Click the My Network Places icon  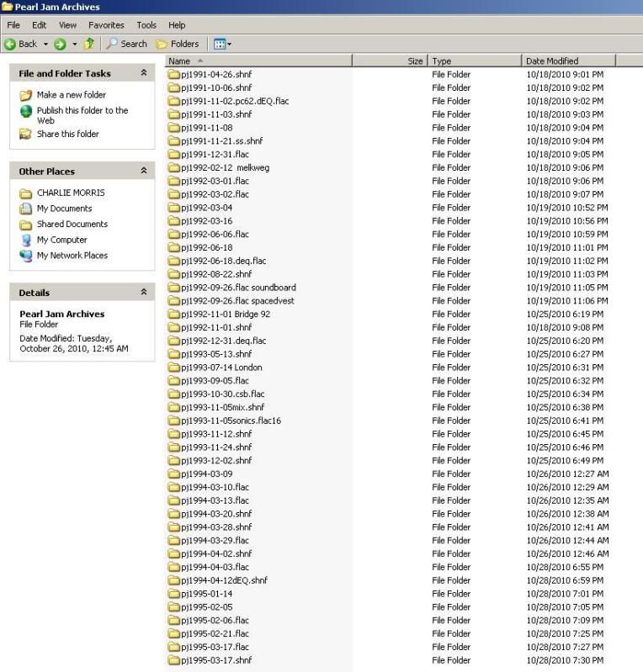click(26, 256)
